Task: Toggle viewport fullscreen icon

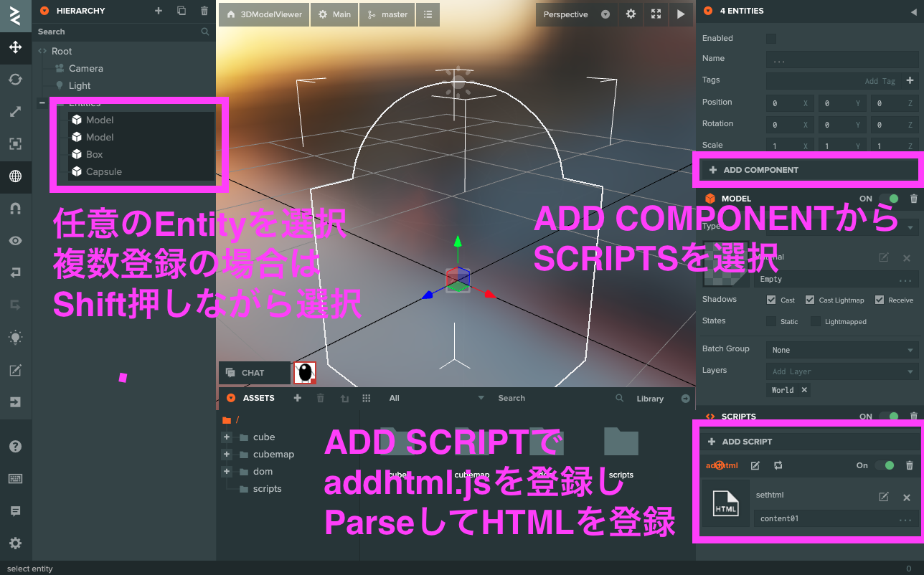Action: (x=656, y=14)
